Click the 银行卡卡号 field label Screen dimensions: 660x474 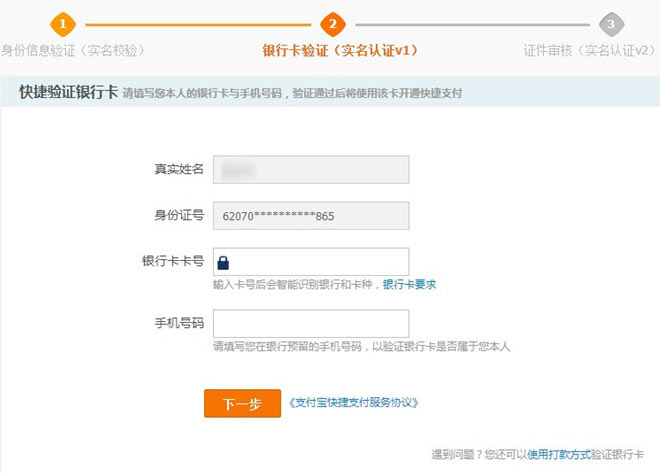(173, 262)
